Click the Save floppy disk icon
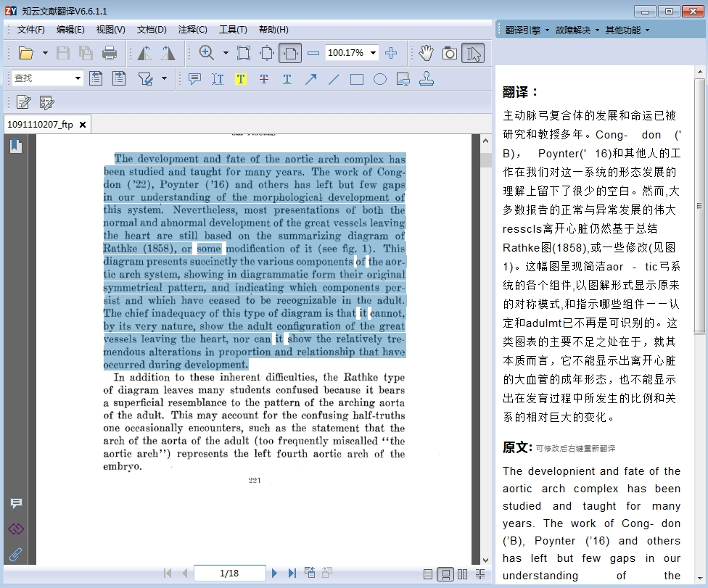 coord(63,53)
